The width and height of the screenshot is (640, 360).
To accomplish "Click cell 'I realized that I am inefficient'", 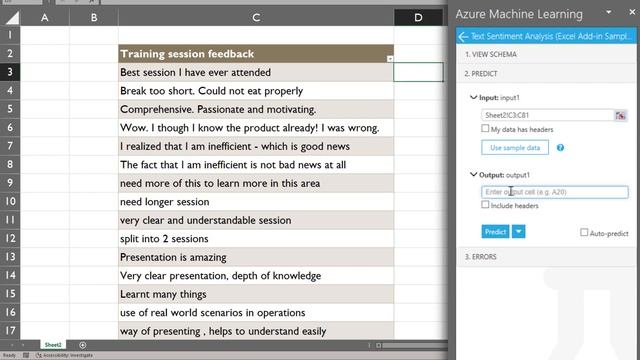I will (x=256, y=146).
